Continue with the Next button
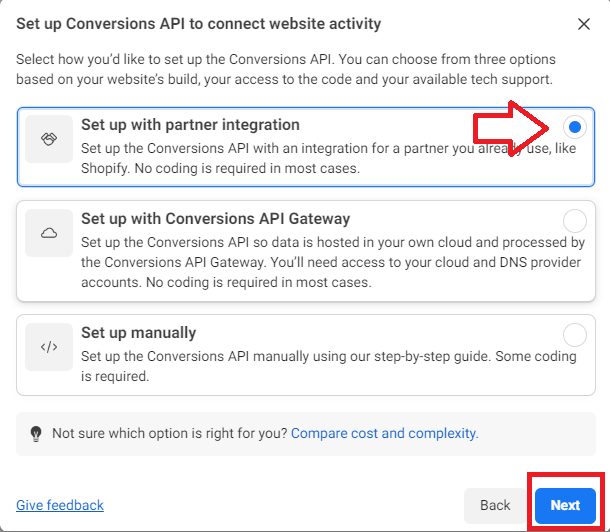 pos(565,506)
